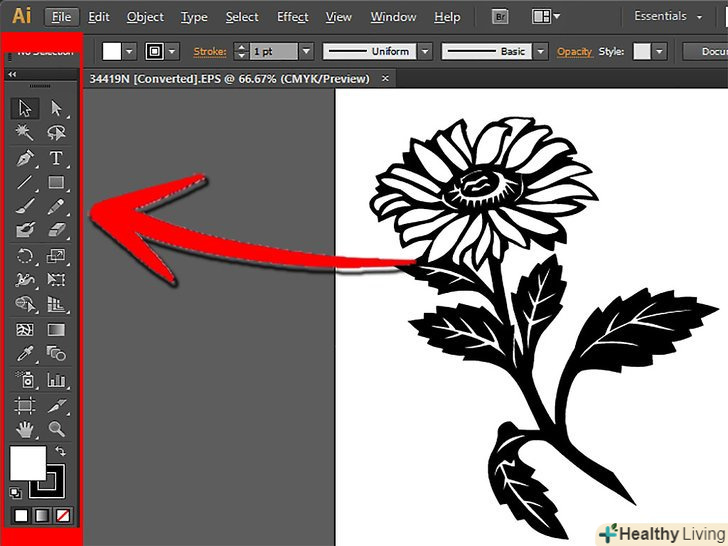This screenshot has height=546, width=728.
Task: Pick the Magic Wand tool
Action: [x=25, y=133]
